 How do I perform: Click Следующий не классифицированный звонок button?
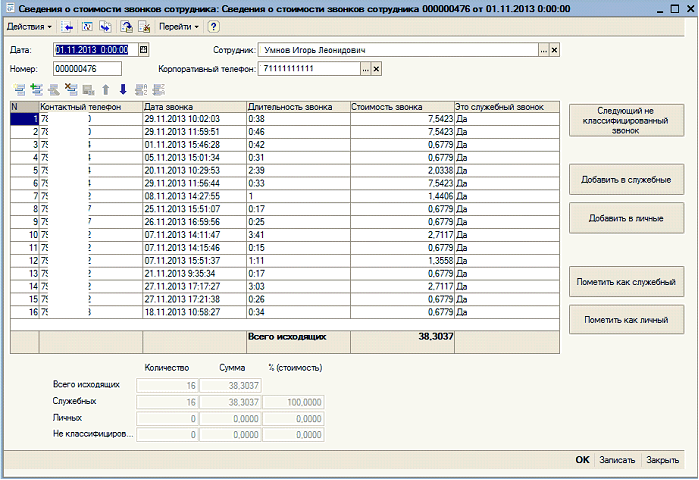point(626,120)
